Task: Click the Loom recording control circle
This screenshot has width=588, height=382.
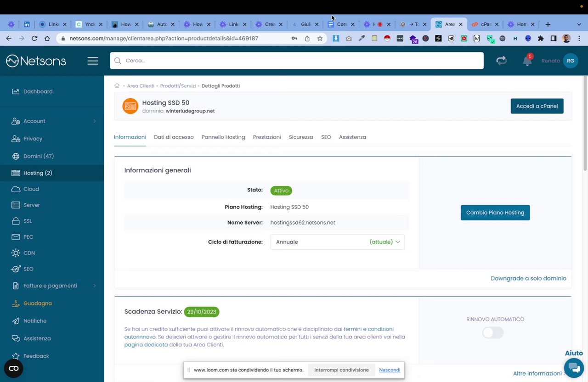Action: point(13,368)
